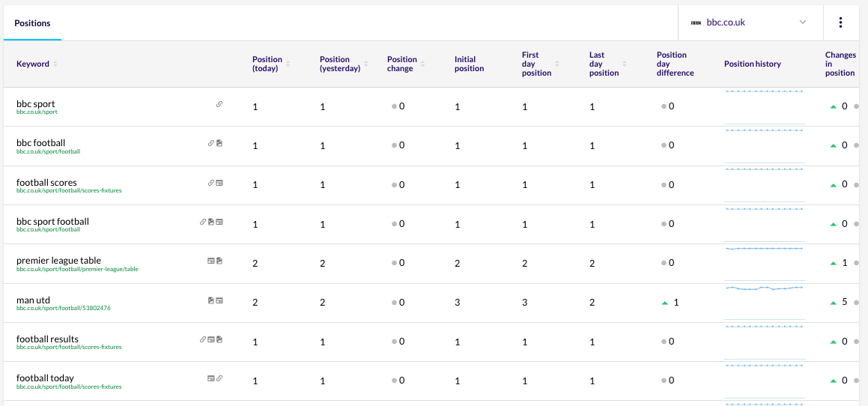Click Last day position value for man utd
This screenshot has width=868, height=406.
(x=592, y=303)
